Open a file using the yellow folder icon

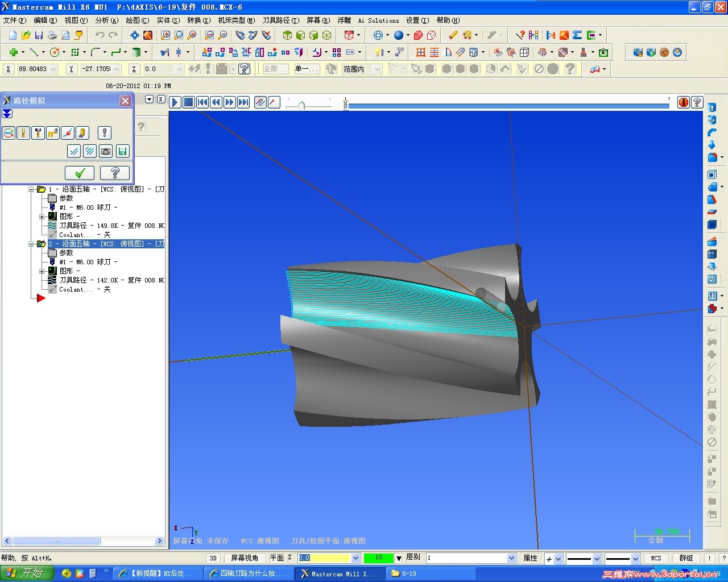pyautogui.click(x=26, y=35)
